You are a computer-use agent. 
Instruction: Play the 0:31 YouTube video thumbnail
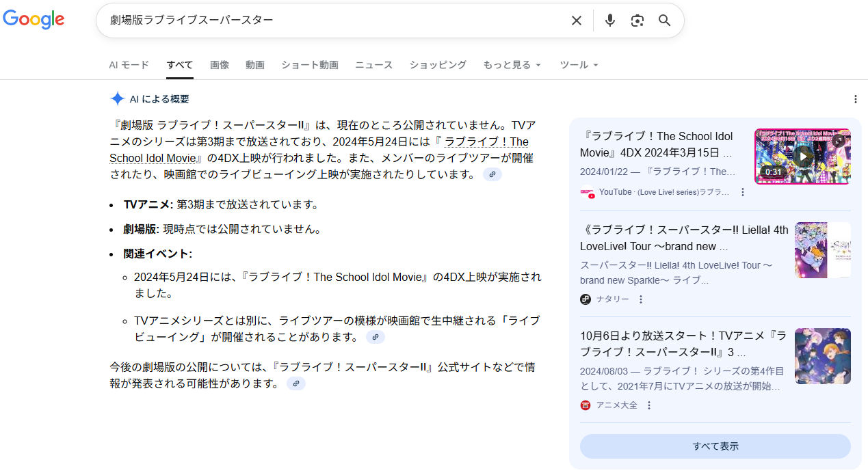pyautogui.click(x=802, y=157)
